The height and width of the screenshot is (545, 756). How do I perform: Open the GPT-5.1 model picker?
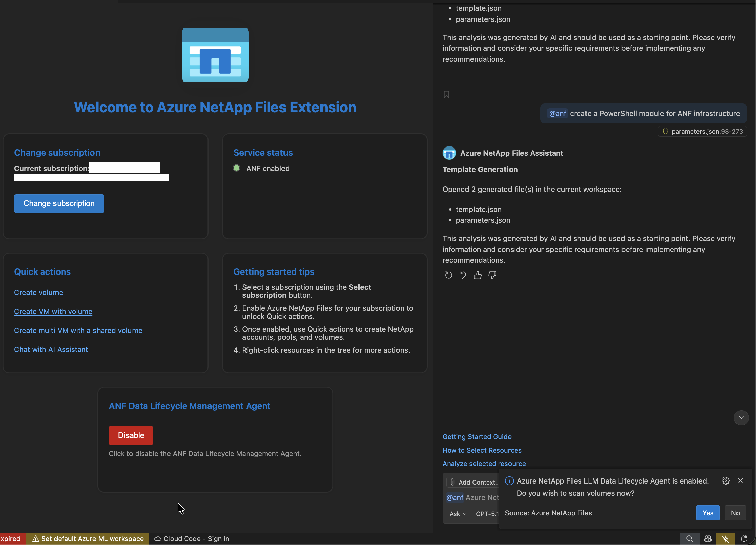[487, 514]
